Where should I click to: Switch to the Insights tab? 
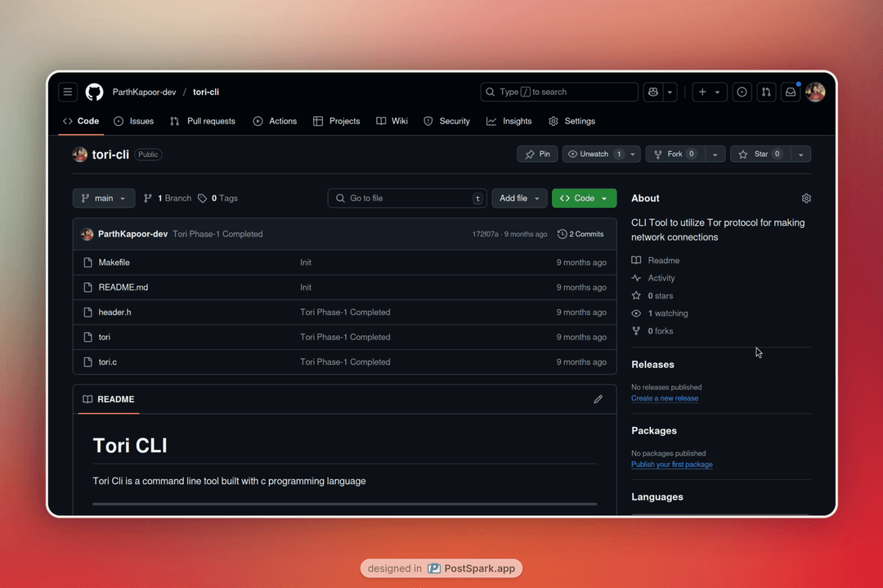509,121
